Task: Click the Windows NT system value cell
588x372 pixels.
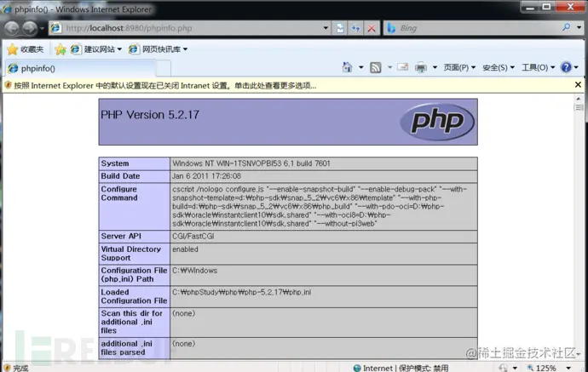Action: click(323, 163)
